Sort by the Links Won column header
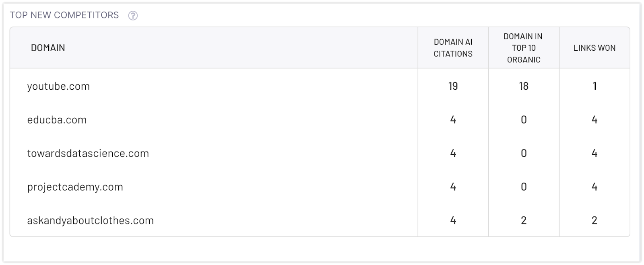The height and width of the screenshot is (265, 644). click(594, 48)
